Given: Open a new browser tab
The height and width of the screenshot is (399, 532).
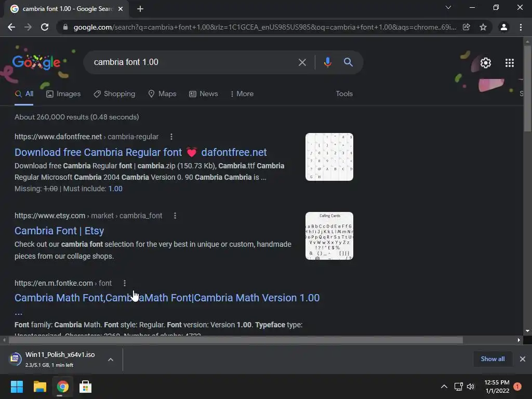Looking at the screenshot, I should pos(140,9).
